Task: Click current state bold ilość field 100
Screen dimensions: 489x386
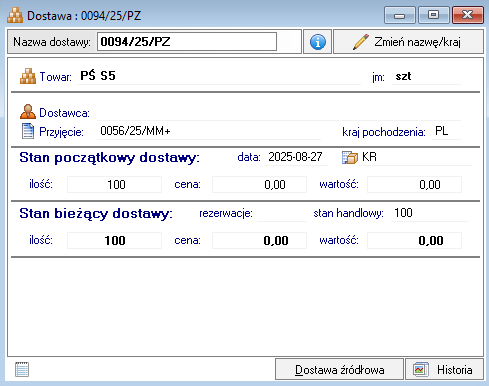Action: (x=114, y=240)
